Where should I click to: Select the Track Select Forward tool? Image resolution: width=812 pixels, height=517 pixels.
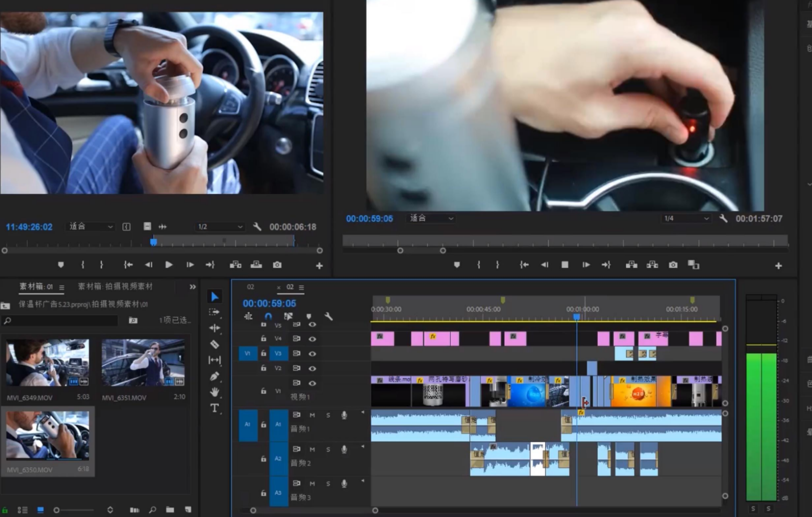pos(214,312)
